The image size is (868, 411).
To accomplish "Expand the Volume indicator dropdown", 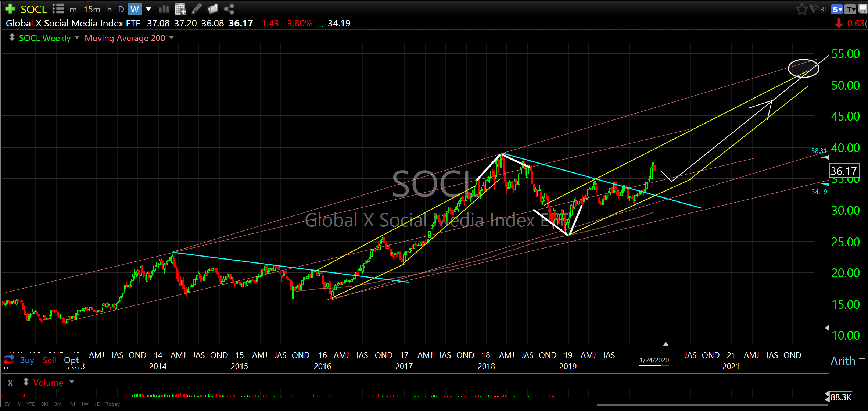I will click(72, 382).
